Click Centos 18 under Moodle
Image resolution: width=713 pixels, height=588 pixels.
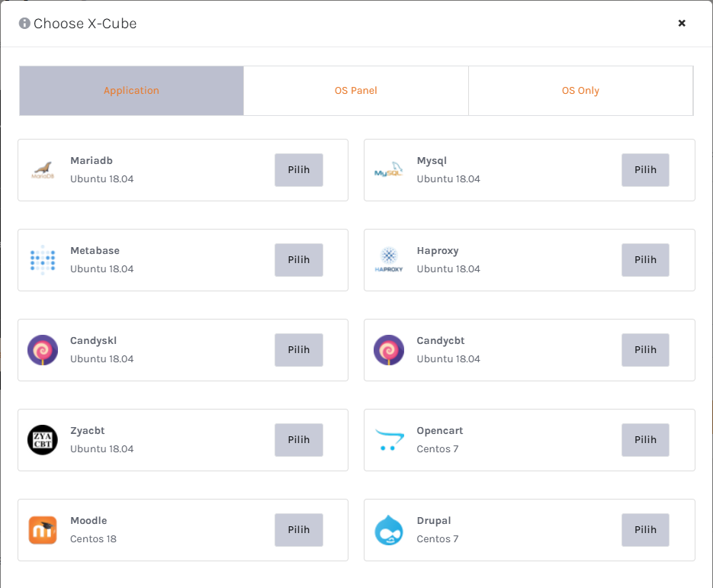click(93, 539)
